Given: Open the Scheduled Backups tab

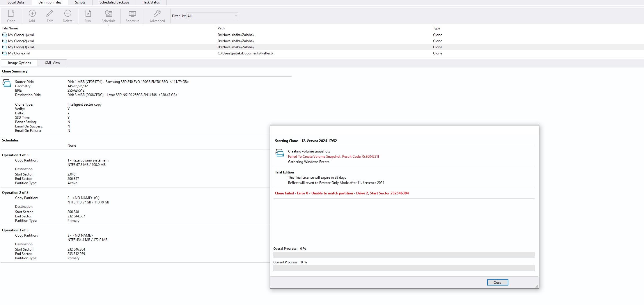Looking at the screenshot, I should click(114, 2).
